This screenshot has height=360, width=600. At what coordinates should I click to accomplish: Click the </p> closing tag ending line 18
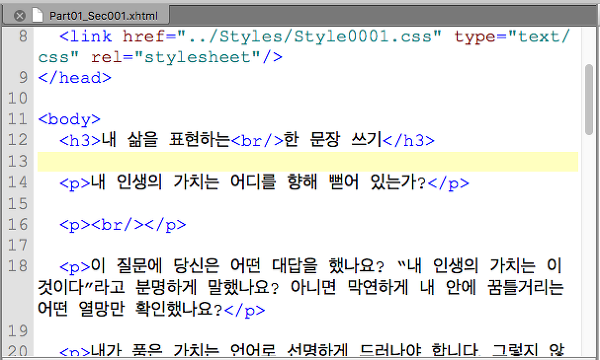coord(245,310)
